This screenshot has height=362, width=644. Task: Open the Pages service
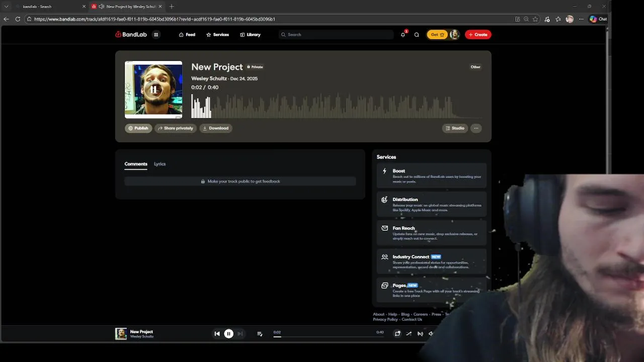tap(432, 290)
